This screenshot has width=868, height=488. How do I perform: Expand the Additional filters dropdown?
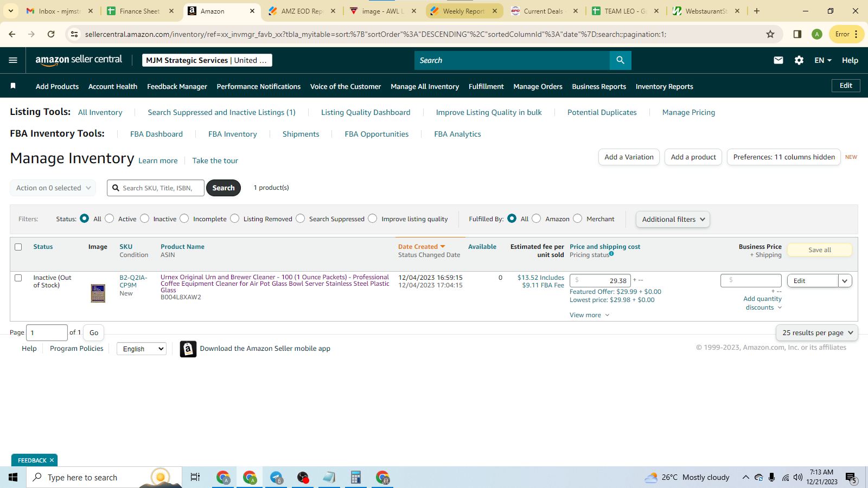(673, 219)
